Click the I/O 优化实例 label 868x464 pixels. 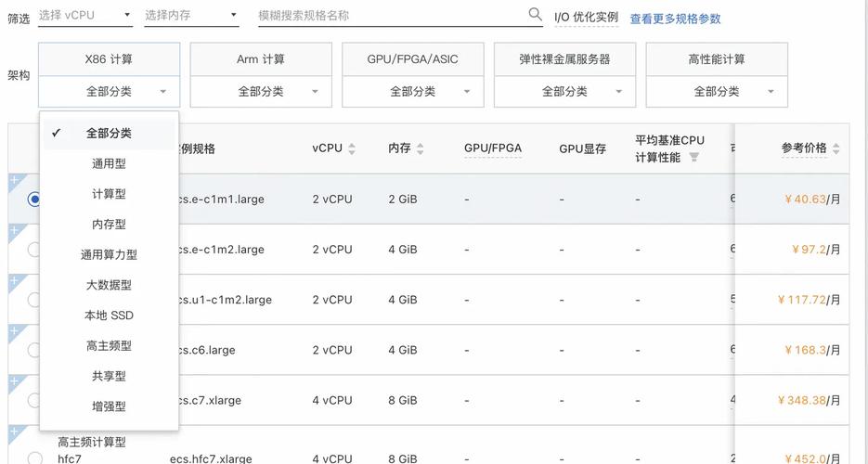[x=586, y=18]
